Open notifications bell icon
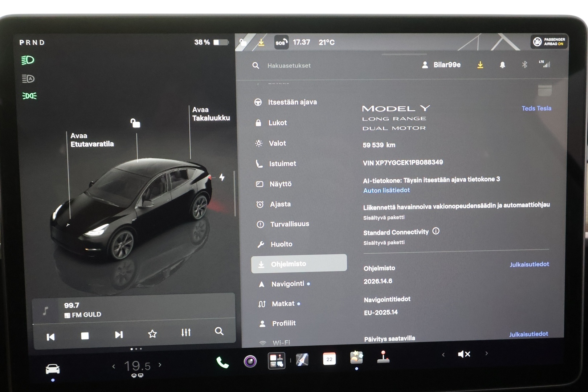The image size is (588, 392). (x=502, y=65)
